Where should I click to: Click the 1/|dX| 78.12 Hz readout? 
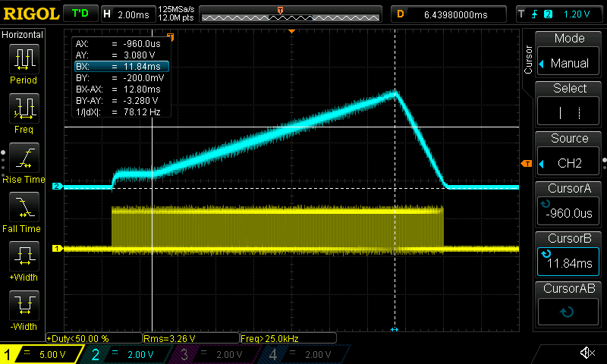click(x=118, y=112)
